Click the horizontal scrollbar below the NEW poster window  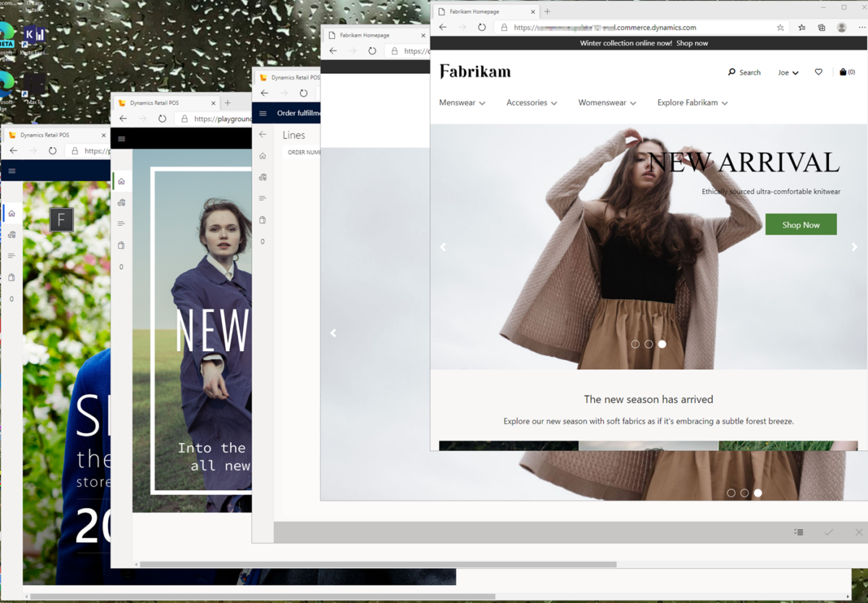(x=378, y=565)
